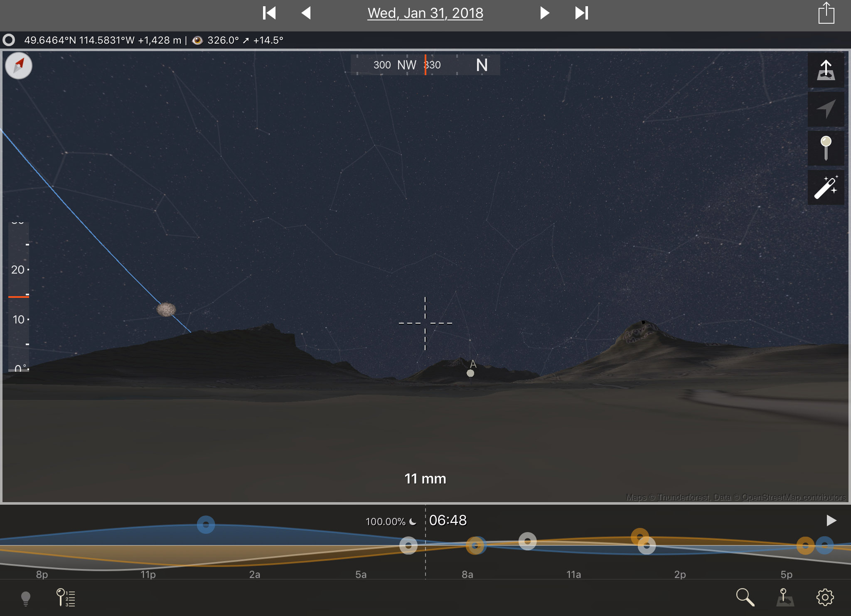Play the timeline animation
Image resolution: width=851 pixels, height=616 pixels.
coord(831,520)
